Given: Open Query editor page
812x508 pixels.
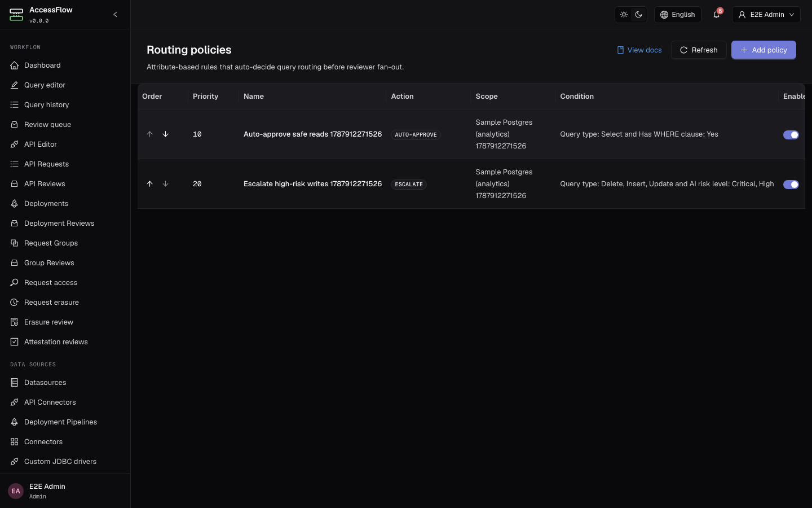Looking at the screenshot, I should click(65, 85).
